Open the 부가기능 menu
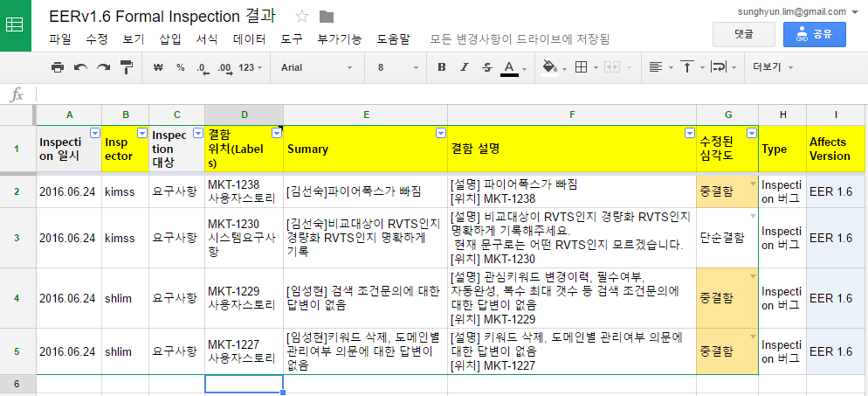Image resolution: width=868 pixels, height=396 pixels. [x=340, y=39]
